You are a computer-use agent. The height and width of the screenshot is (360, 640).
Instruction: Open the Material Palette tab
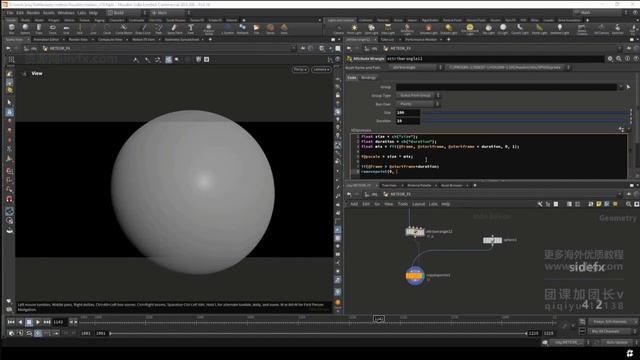[x=419, y=185]
